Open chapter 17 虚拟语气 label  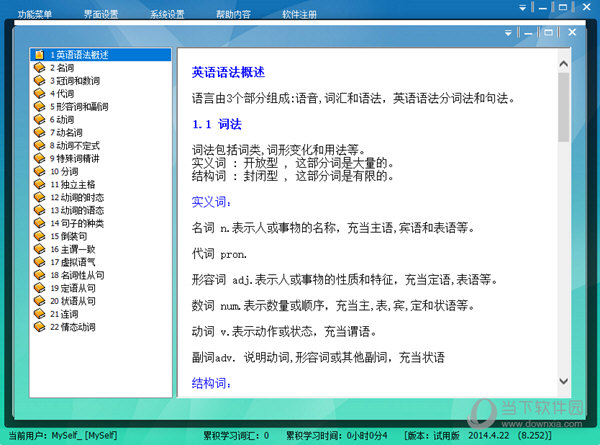(x=73, y=262)
